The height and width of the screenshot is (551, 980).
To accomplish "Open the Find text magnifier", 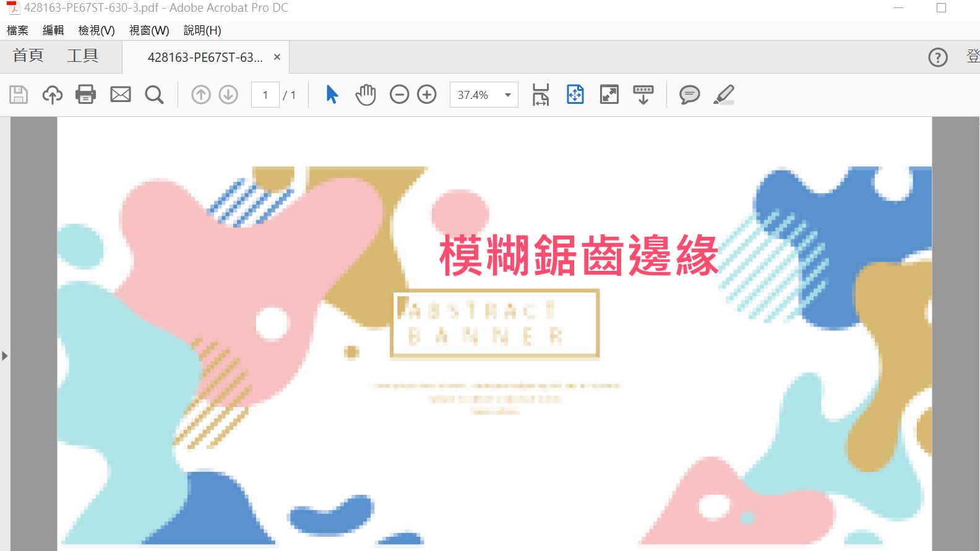I will (x=154, y=95).
